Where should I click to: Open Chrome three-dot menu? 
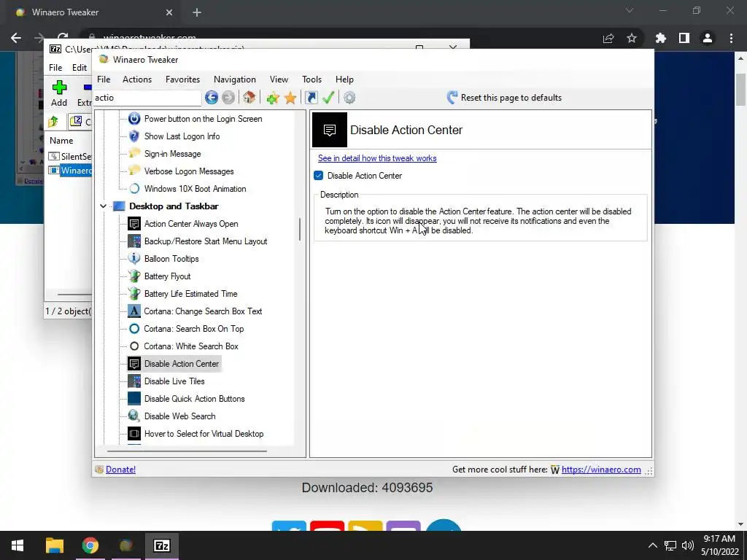(x=731, y=38)
